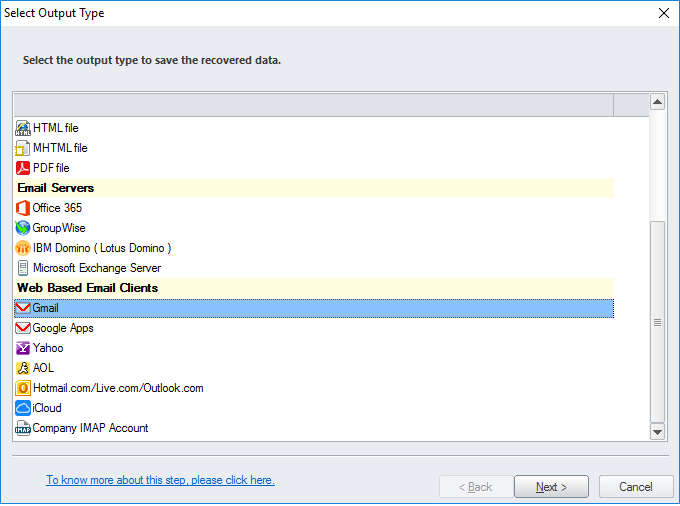Click the AOL running man icon
680x506 pixels.
[x=23, y=368]
